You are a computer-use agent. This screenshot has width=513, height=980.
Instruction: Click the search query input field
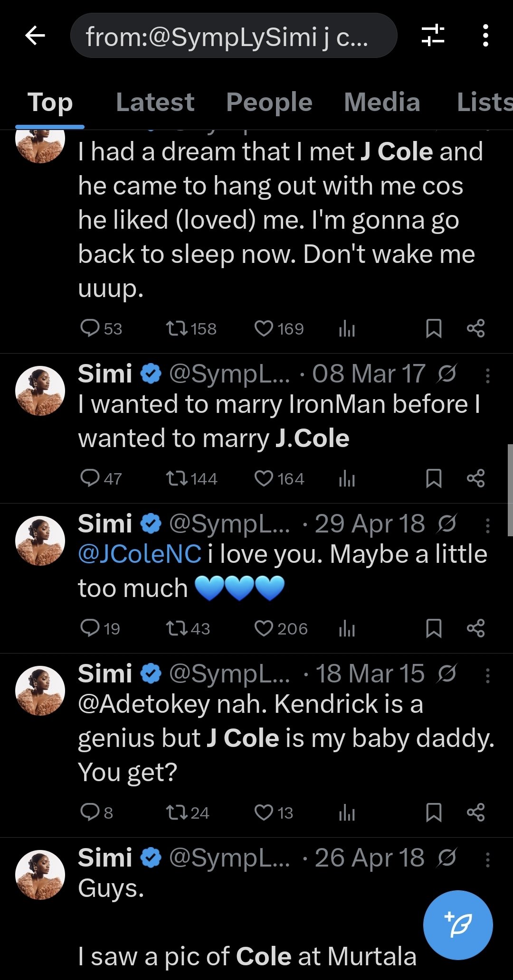coord(233,36)
